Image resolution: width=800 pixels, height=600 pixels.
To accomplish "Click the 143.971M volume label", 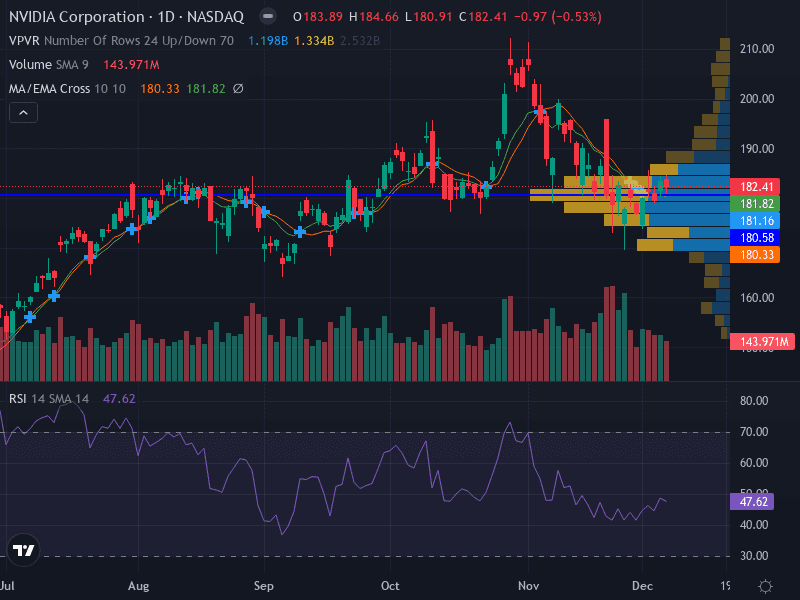I will click(x=762, y=341).
